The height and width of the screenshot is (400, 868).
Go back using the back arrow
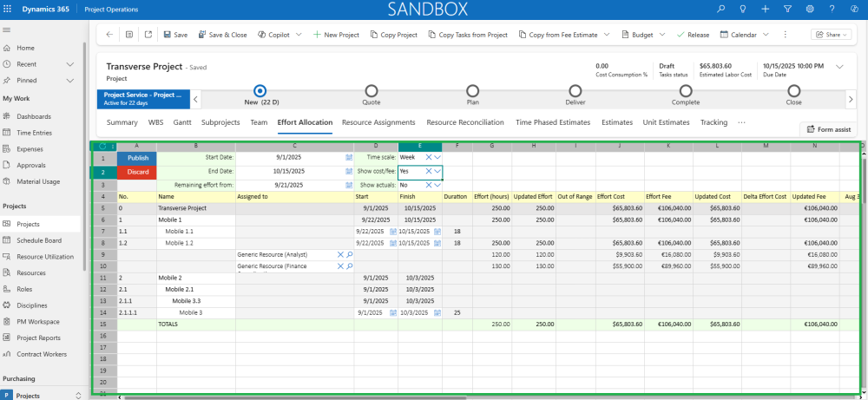click(x=109, y=35)
